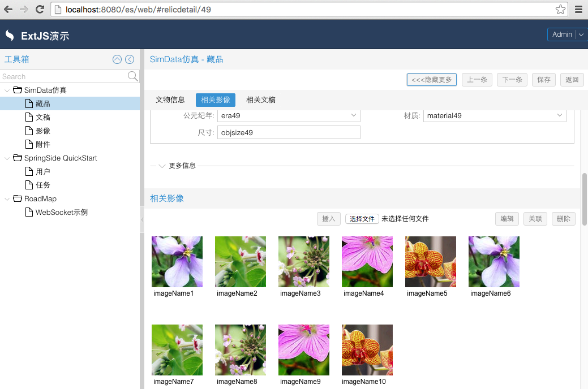Image resolution: width=588 pixels, height=389 pixels.
Task: Click the page icon in address bar
Action: coord(58,10)
